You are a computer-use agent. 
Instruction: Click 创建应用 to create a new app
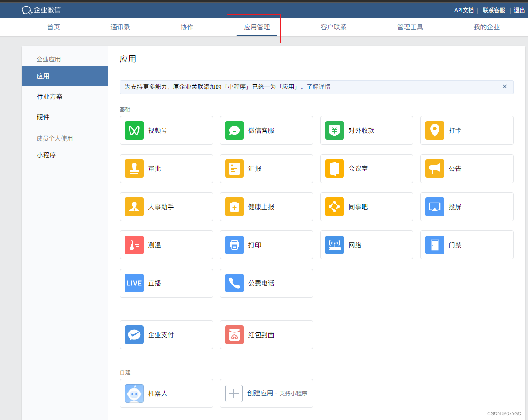pyautogui.click(x=266, y=393)
